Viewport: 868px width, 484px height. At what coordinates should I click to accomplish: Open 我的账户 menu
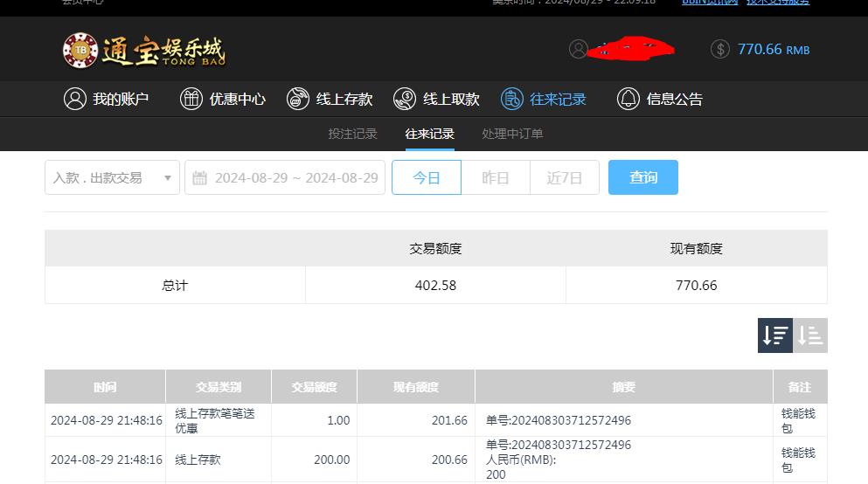pyautogui.click(x=107, y=99)
